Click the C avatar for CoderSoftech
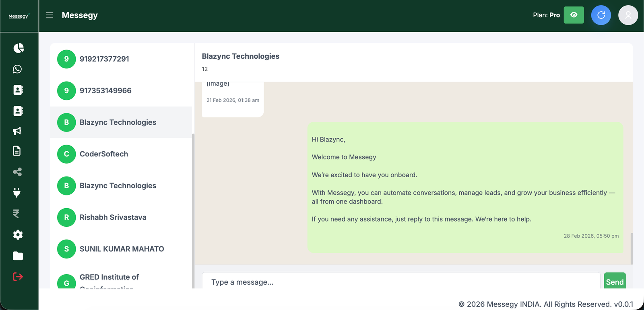The image size is (644, 310). (x=66, y=154)
